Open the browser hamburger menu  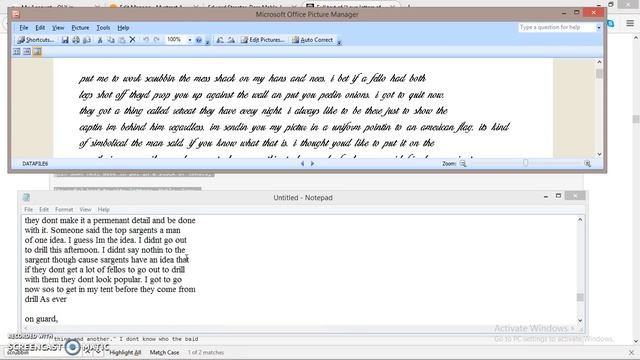[x=630, y=23]
